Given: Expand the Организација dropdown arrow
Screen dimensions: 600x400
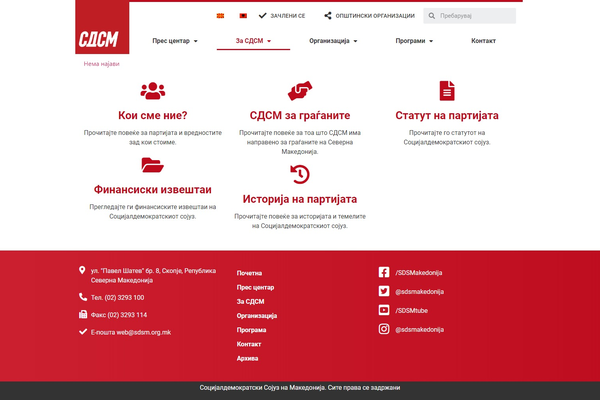Looking at the screenshot, I should coord(355,41).
